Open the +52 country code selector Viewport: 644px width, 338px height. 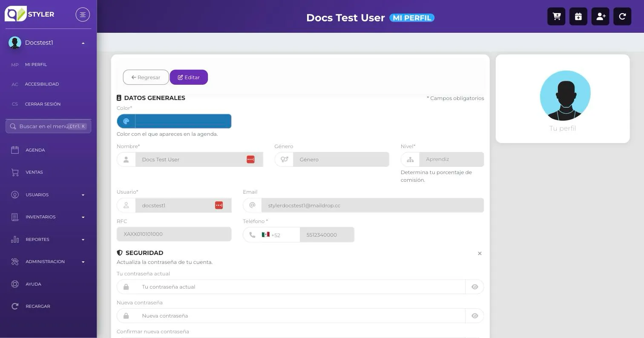(271, 235)
